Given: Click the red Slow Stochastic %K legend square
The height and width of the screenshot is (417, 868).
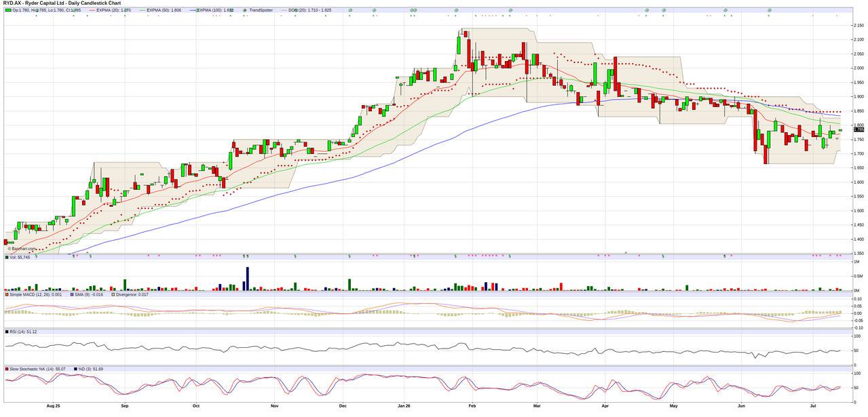Looking at the screenshot, I should pos(6,369).
